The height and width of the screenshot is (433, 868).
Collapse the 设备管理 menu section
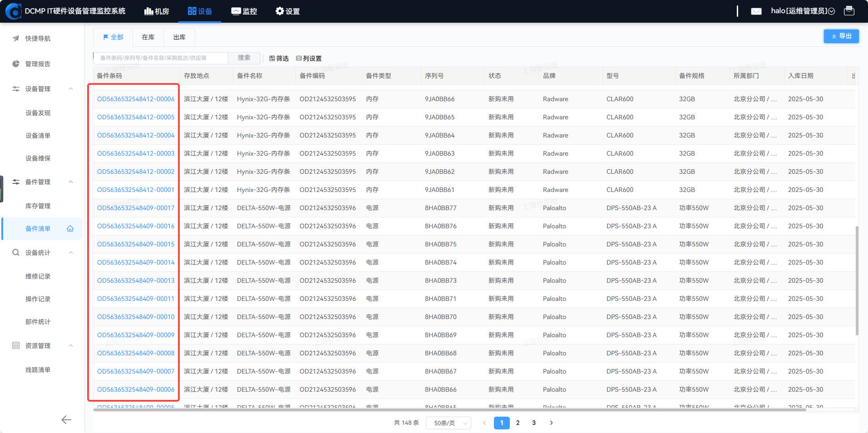click(71, 89)
